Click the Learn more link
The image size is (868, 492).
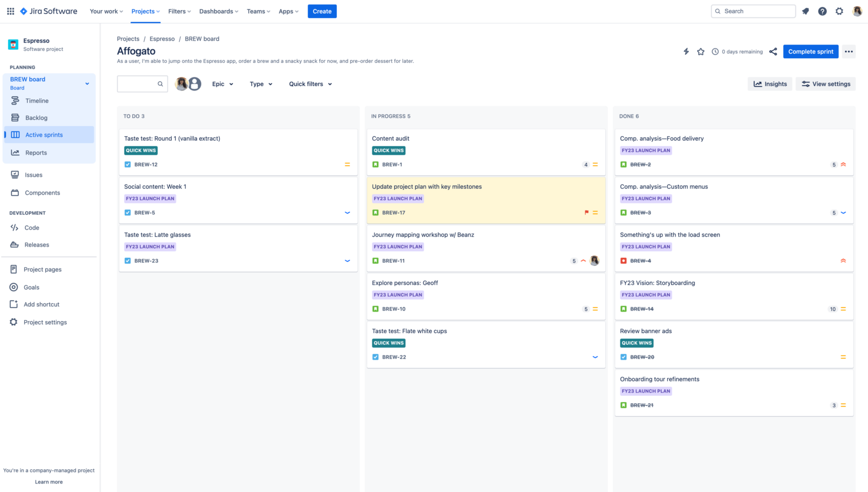click(x=49, y=481)
